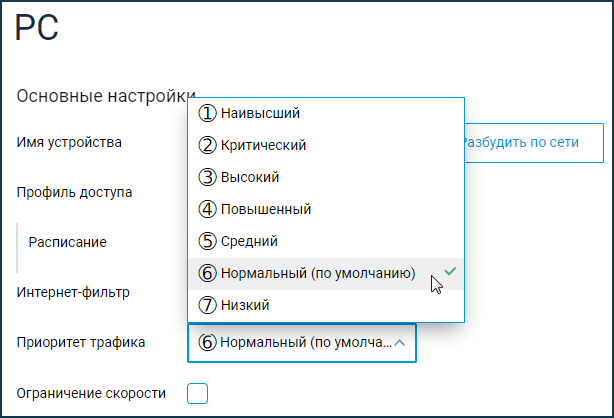Screen dimensions: 614x418
Task: Enable the Ограничение скорости checkbox
Action: [x=197, y=393]
